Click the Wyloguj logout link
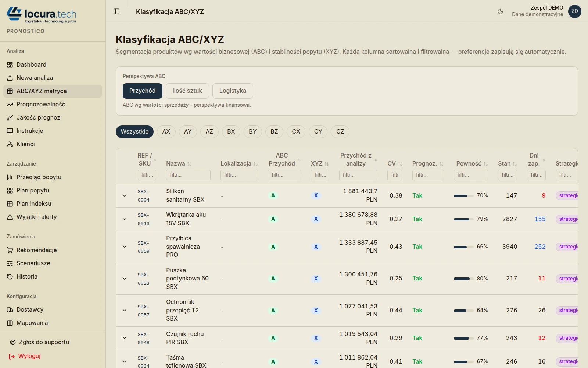The image size is (588, 368). [x=25, y=356]
